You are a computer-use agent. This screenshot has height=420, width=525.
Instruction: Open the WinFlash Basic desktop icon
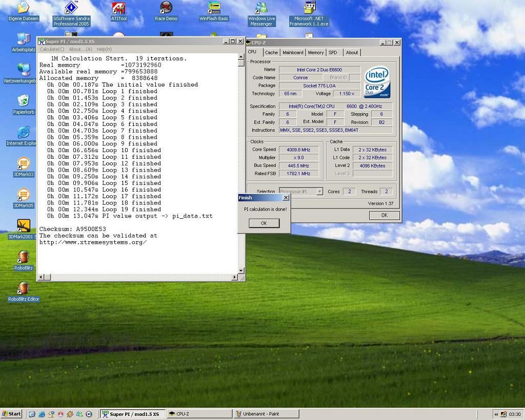pyautogui.click(x=214, y=10)
